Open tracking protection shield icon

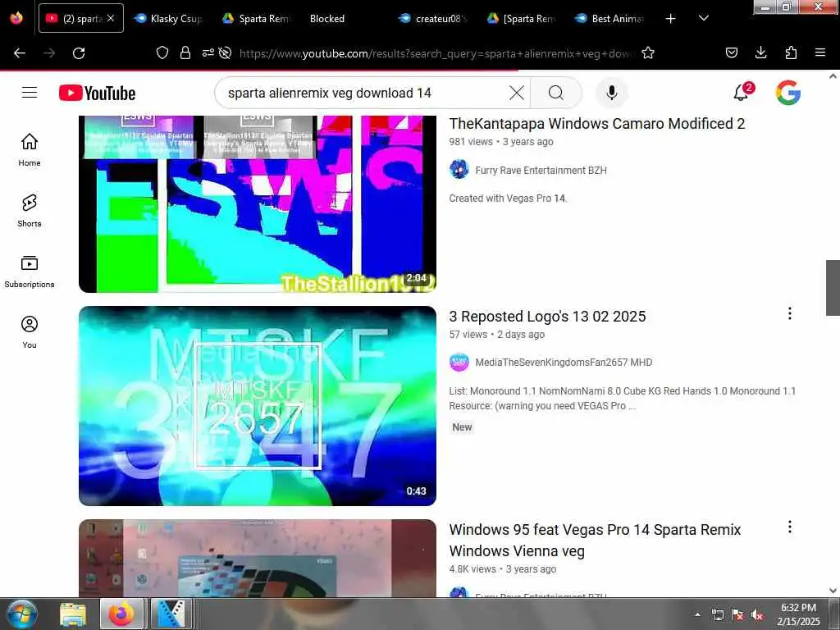coord(162,52)
